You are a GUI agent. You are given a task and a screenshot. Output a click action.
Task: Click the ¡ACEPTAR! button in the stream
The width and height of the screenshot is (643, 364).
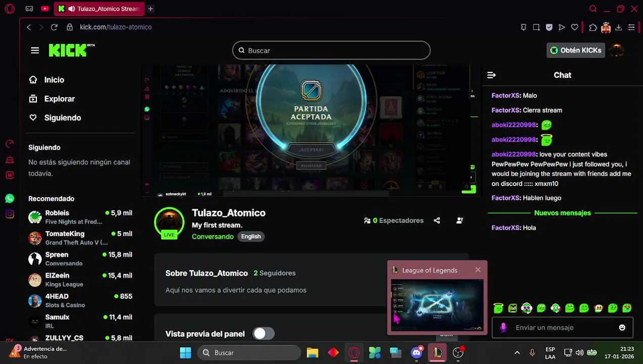point(311,150)
